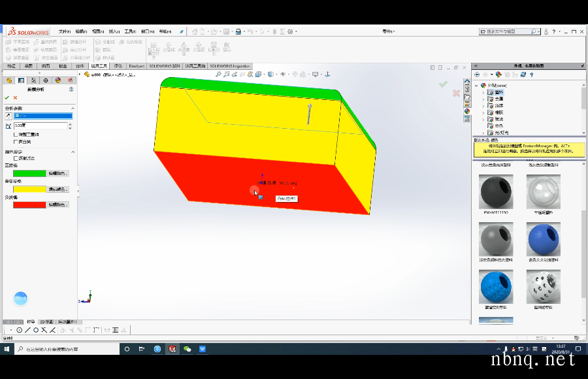Click the red X cancel in viewport corner

[456, 93]
